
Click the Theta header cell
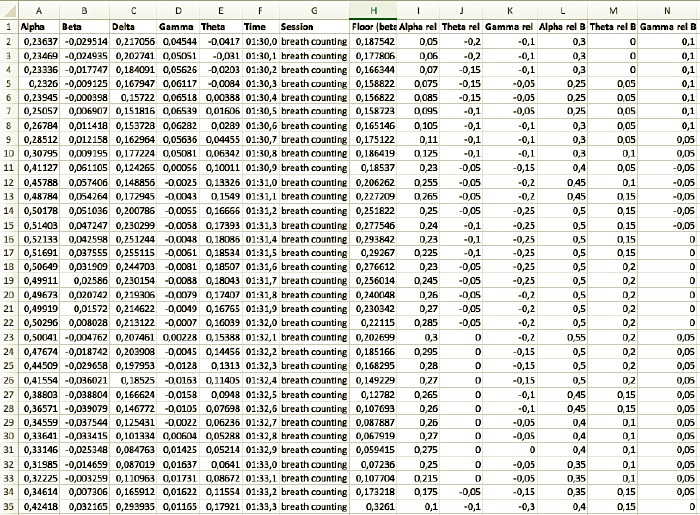point(221,27)
